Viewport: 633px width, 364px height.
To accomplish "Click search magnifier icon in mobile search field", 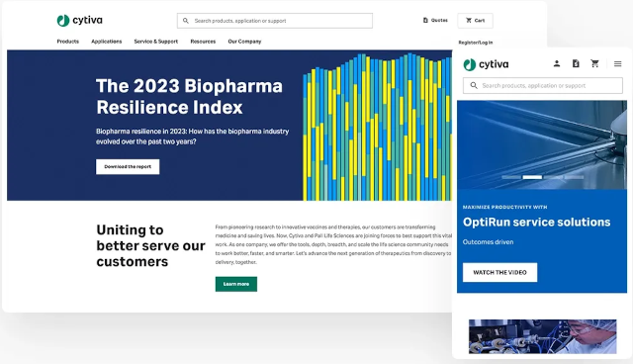I will (474, 85).
